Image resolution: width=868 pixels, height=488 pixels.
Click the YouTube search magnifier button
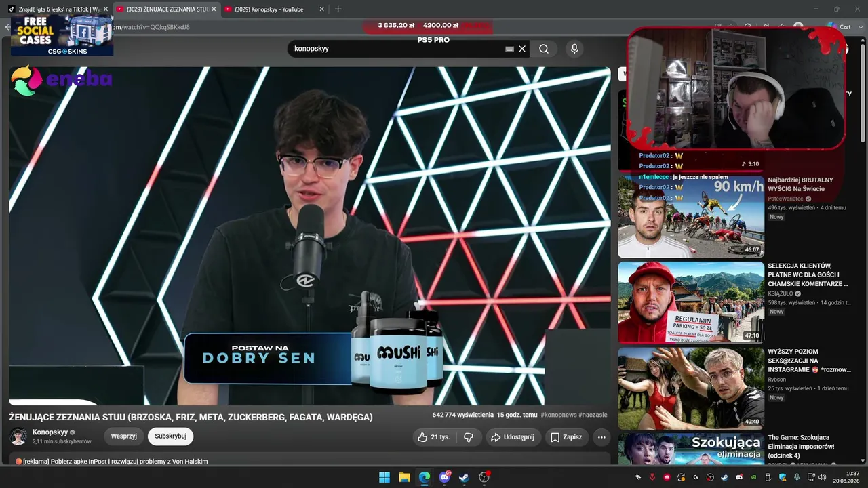(x=544, y=49)
